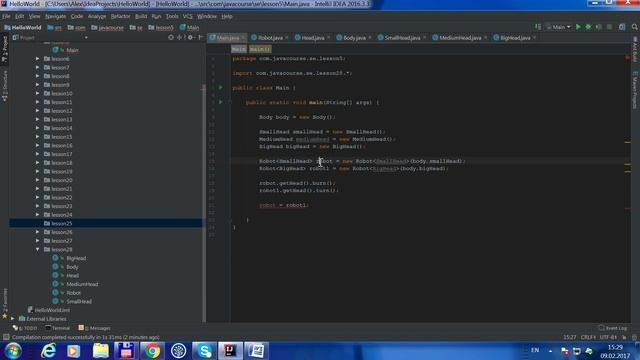
Task: Hide the Project tool window
Action: click(x=200, y=38)
